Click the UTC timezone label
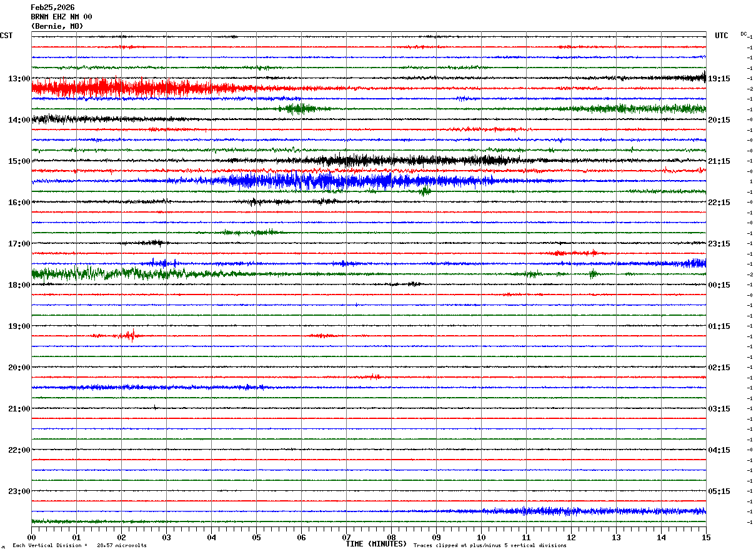 tap(722, 36)
